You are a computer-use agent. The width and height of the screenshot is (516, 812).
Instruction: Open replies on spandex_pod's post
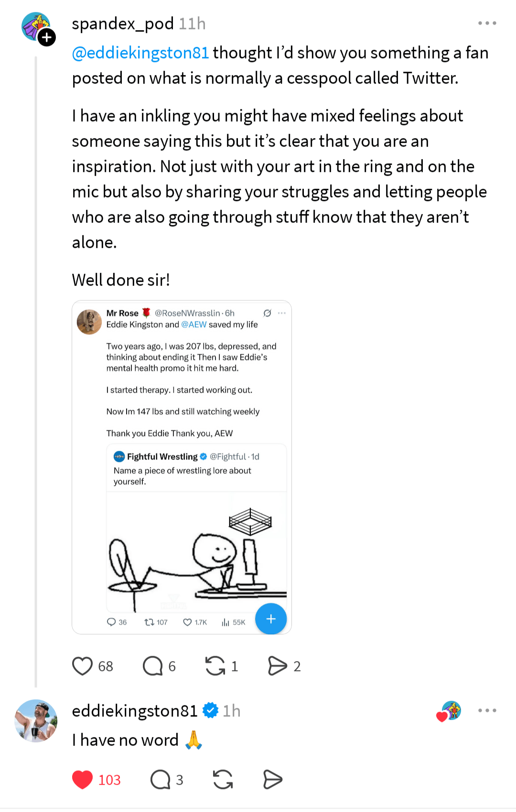[153, 666]
